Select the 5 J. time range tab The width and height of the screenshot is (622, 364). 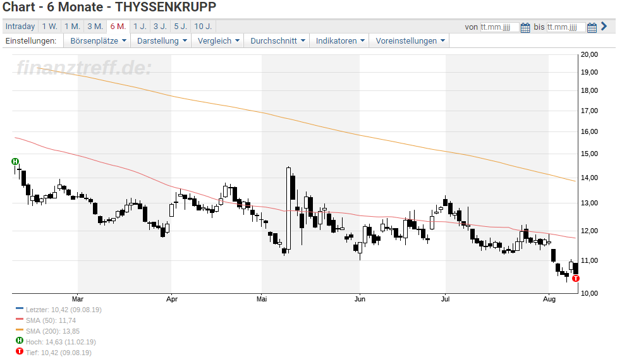(181, 27)
